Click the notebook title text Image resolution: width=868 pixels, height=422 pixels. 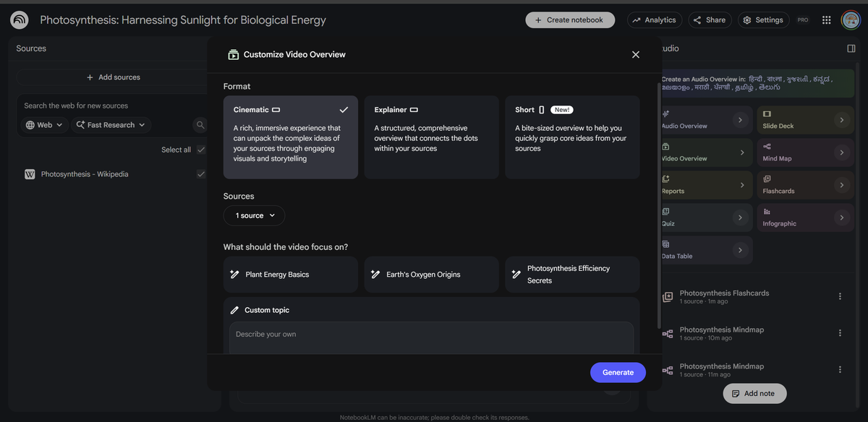point(183,20)
